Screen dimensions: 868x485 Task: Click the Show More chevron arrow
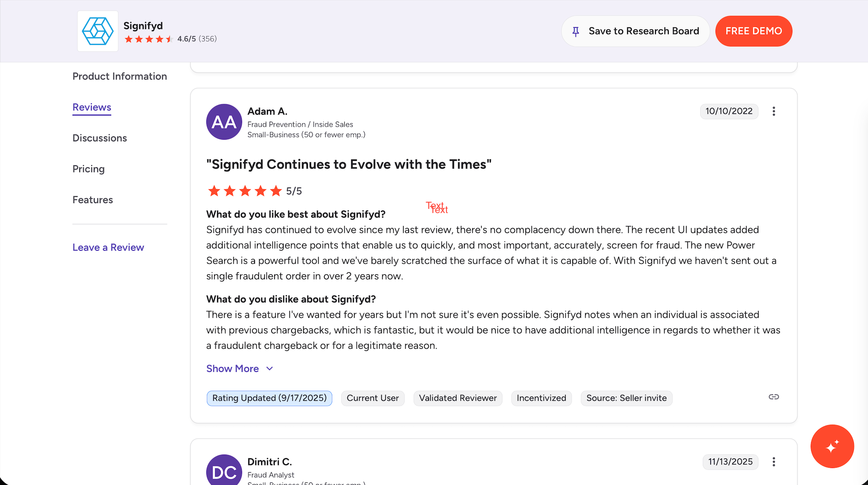[x=270, y=369]
